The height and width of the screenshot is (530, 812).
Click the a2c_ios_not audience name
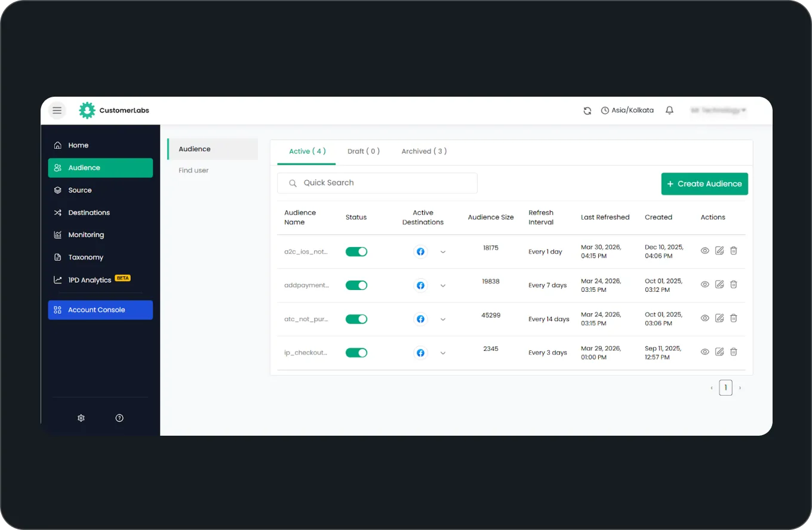(306, 252)
